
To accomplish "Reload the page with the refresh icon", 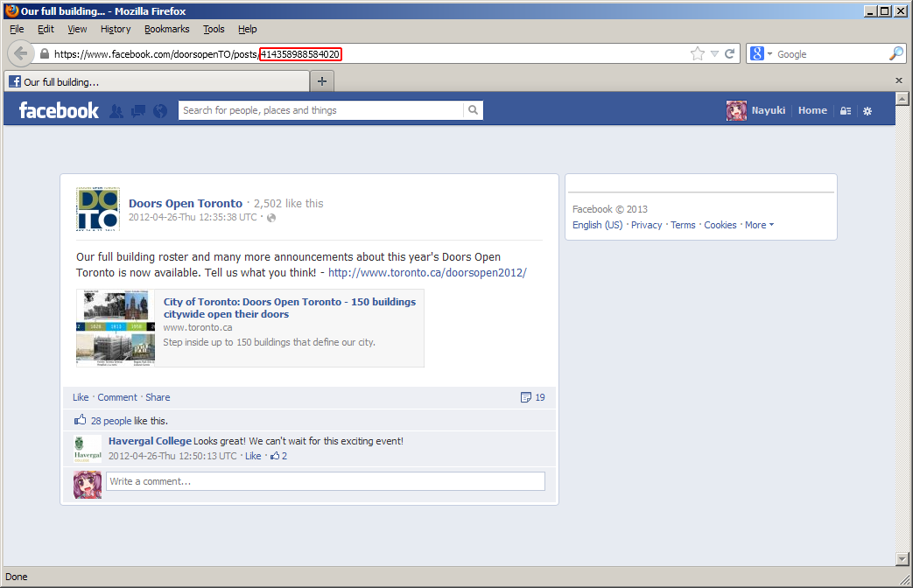I will coord(729,54).
